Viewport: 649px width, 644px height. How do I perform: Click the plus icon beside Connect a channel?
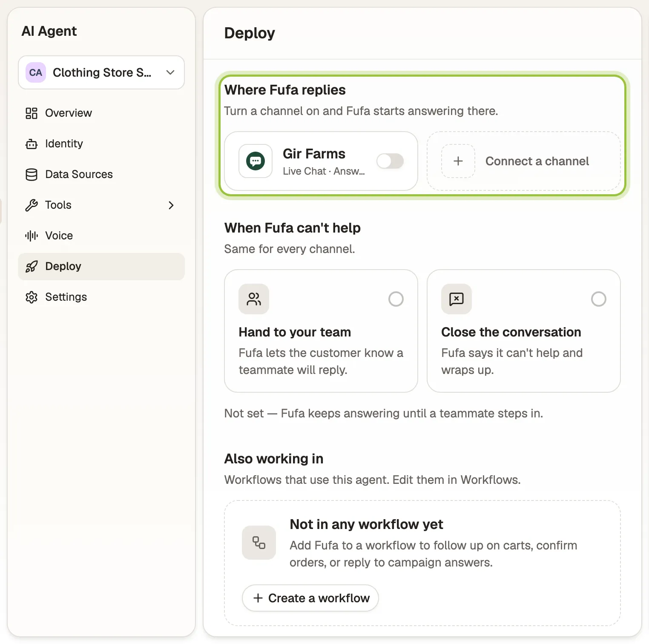point(458,161)
